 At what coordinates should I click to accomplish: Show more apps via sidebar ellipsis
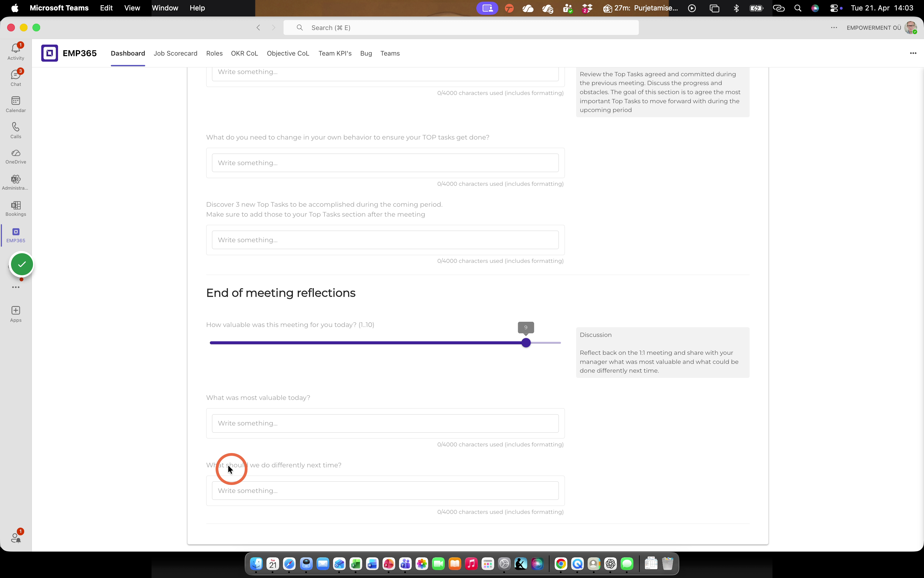[x=16, y=287]
